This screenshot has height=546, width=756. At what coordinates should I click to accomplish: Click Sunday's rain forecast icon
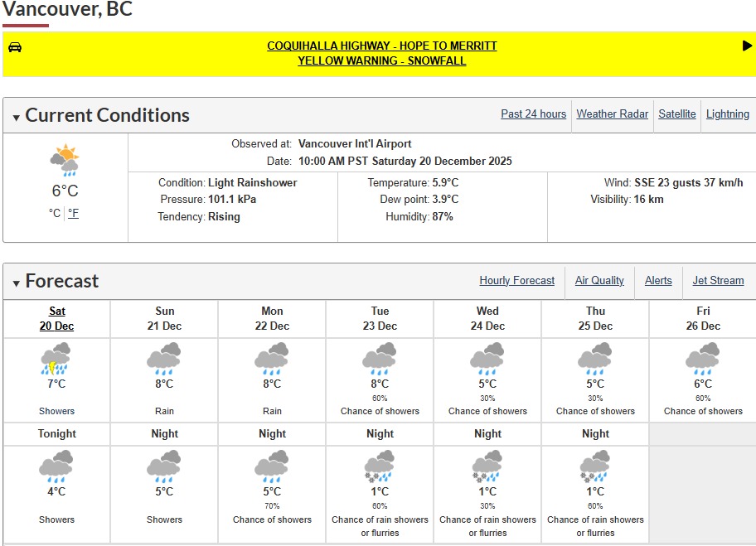[164, 360]
